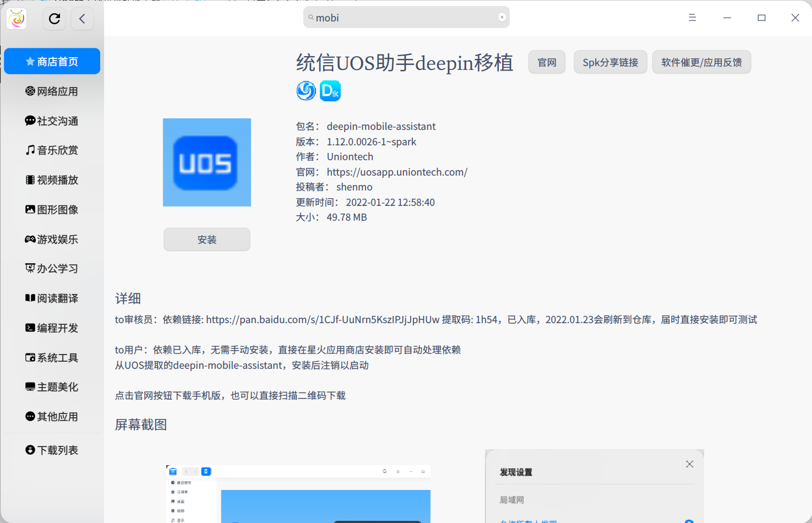Click the Spark Store logo in the corner
Viewport: 812px width, 523px height.
pos(16,18)
